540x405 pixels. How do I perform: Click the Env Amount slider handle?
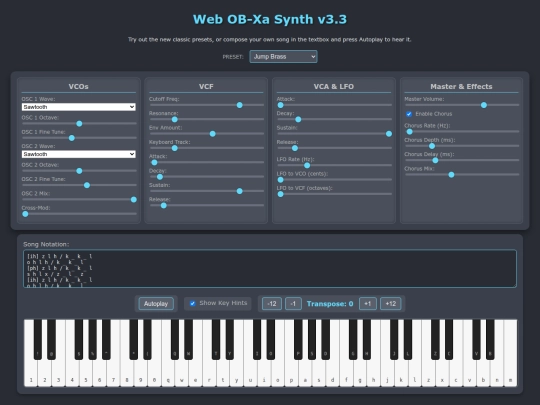pyautogui.click(x=212, y=134)
